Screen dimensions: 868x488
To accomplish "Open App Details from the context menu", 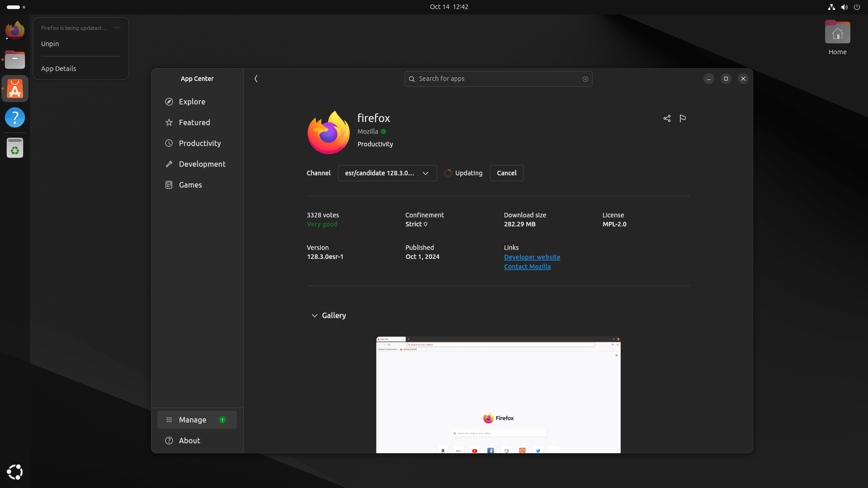I will click(x=58, y=69).
